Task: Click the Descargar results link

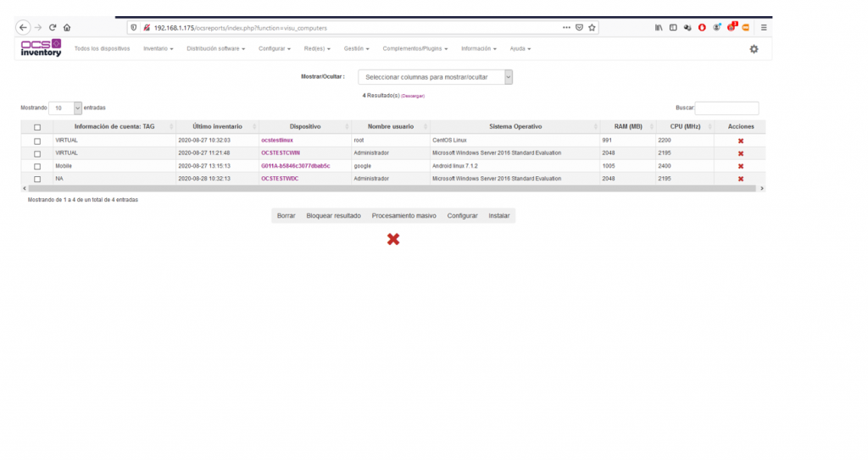Action: [x=413, y=97]
